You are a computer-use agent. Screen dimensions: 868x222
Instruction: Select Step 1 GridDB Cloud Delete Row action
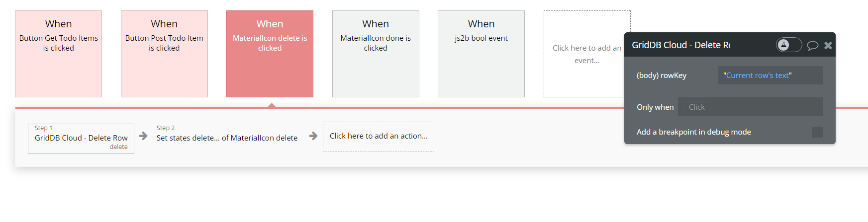[x=81, y=139]
